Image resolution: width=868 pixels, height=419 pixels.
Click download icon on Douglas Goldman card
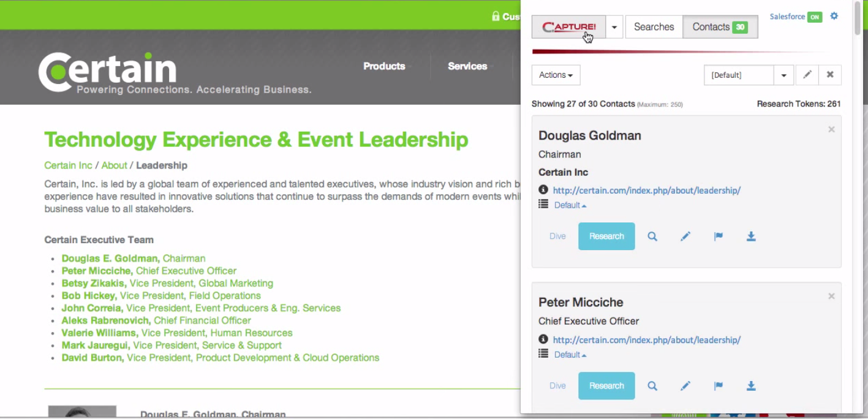[751, 236]
